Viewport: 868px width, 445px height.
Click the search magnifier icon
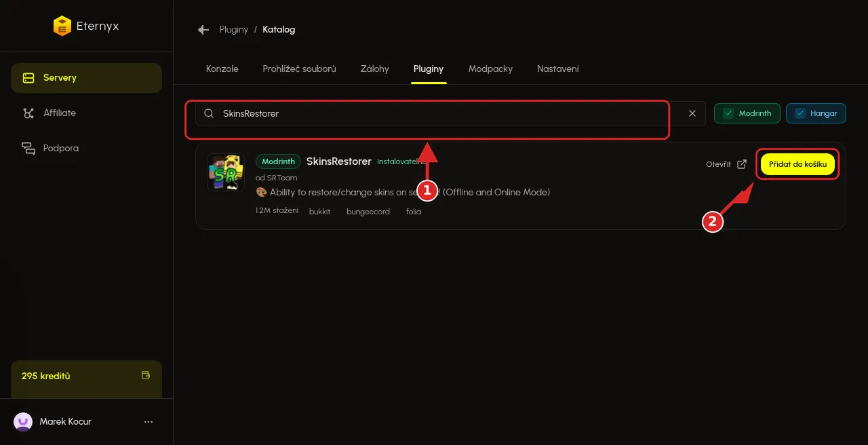coord(209,113)
